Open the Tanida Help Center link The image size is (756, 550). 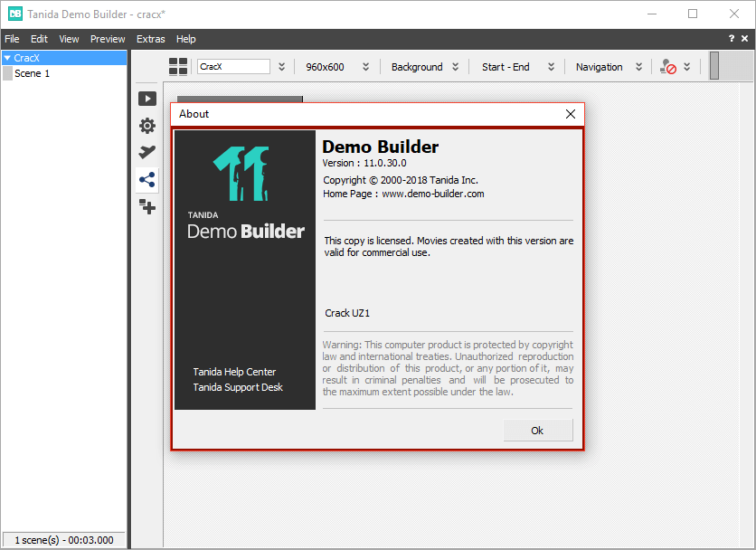(x=234, y=372)
